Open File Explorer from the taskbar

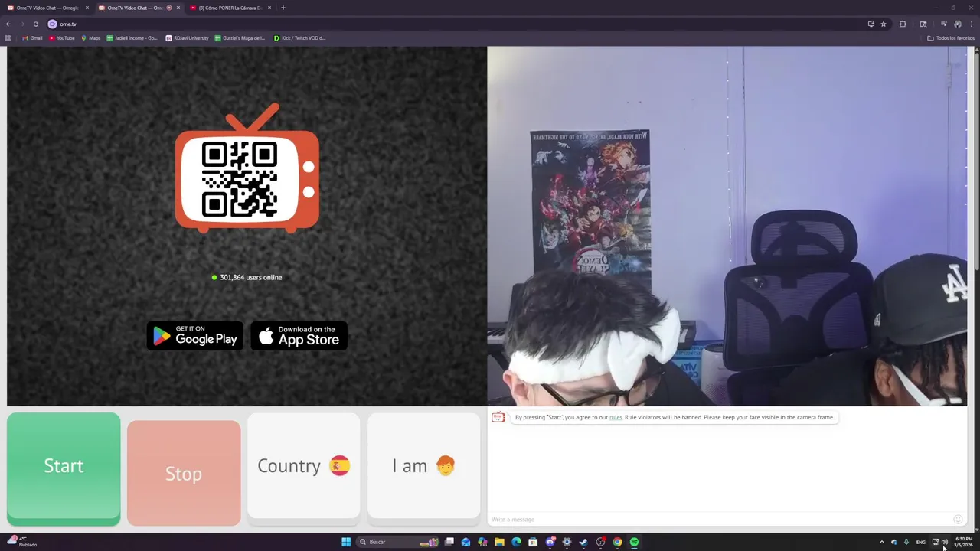499,542
